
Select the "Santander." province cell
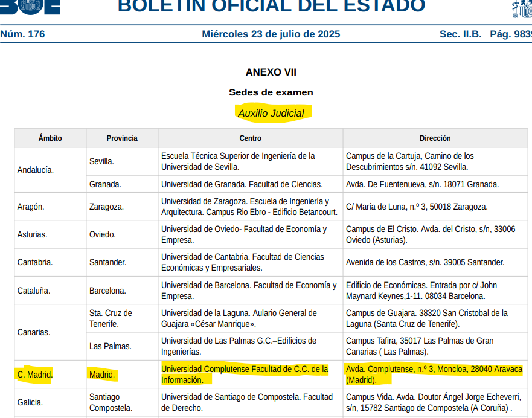(x=122, y=262)
